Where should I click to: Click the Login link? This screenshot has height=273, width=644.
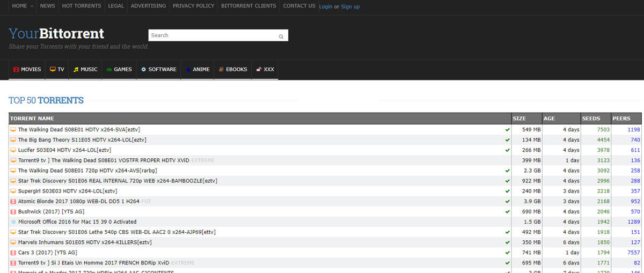pyautogui.click(x=325, y=6)
